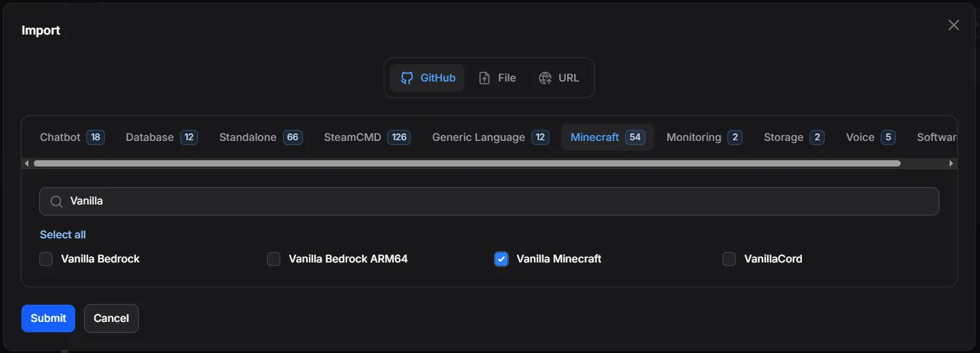Image resolution: width=980 pixels, height=353 pixels.
Task: Click the File upload icon
Action: [484, 78]
